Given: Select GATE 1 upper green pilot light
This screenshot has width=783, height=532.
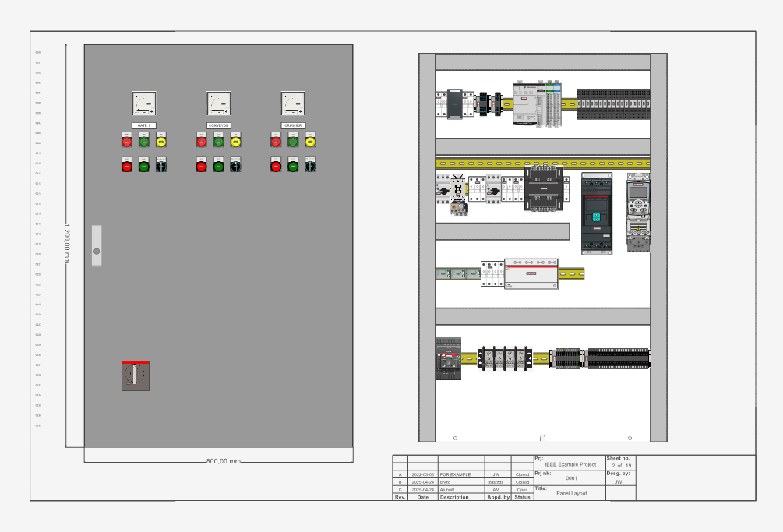Looking at the screenshot, I should tap(144, 140).
